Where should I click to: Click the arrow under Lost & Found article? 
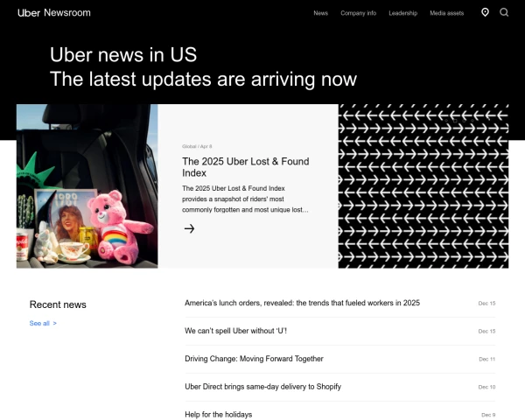click(189, 228)
